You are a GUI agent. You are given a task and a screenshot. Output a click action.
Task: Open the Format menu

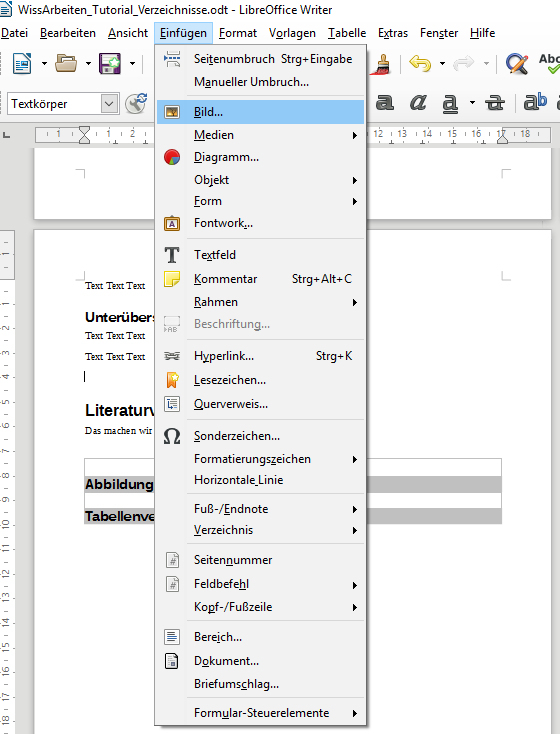tap(238, 33)
